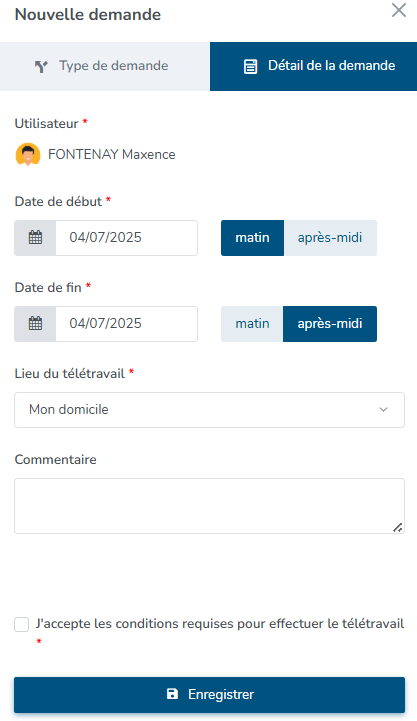417x721 pixels.
Task: Tick the telework conditions acceptance checkbox
Action: click(22, 624)
